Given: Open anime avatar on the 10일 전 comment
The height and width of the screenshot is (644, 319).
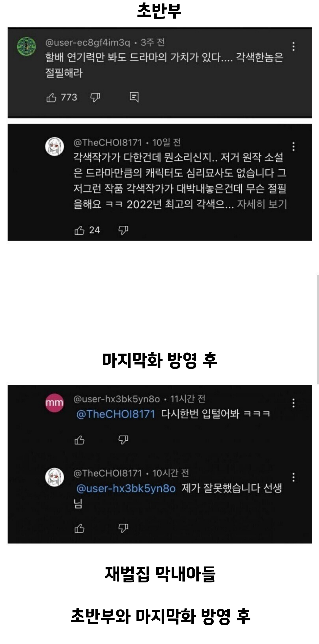Looking at the screenshot, I should coord(54,147).
